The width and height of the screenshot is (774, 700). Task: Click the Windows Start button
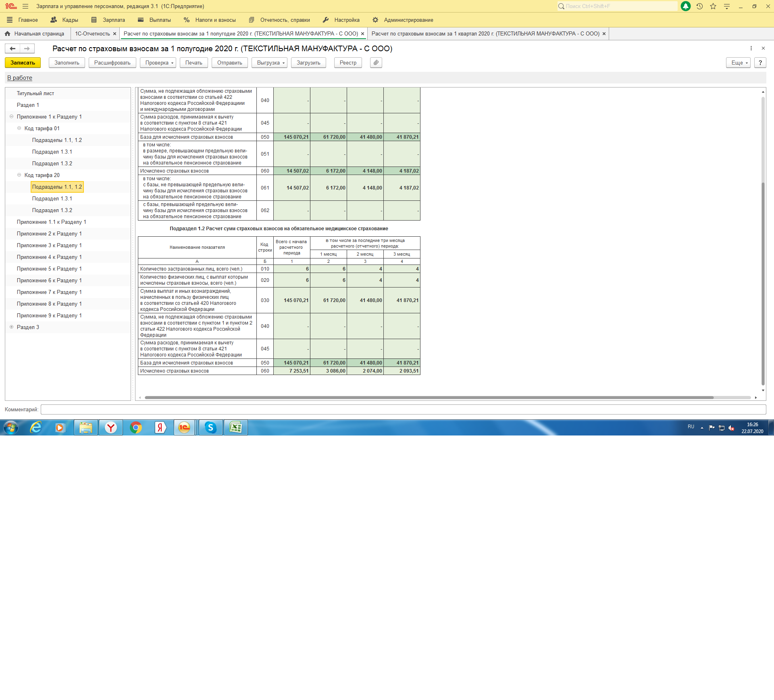point(11,427)
